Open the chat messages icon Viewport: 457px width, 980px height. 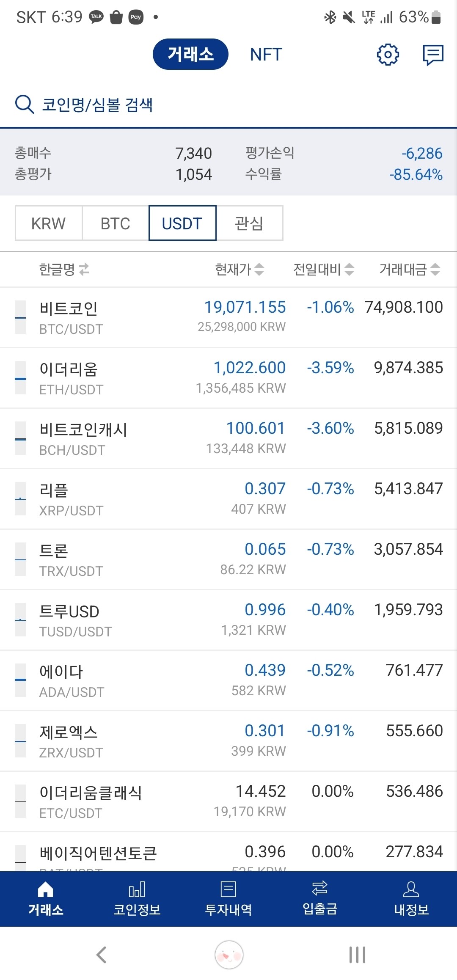pos(433,55)
